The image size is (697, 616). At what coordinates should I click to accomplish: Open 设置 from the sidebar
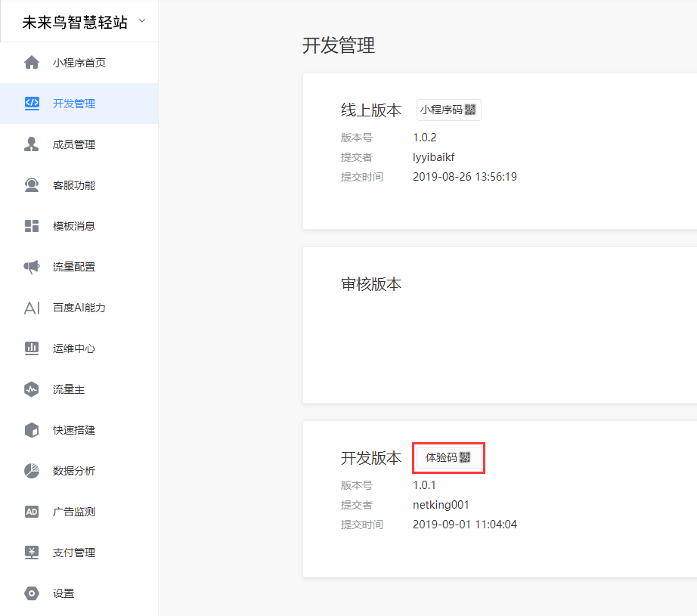[64, 593]
